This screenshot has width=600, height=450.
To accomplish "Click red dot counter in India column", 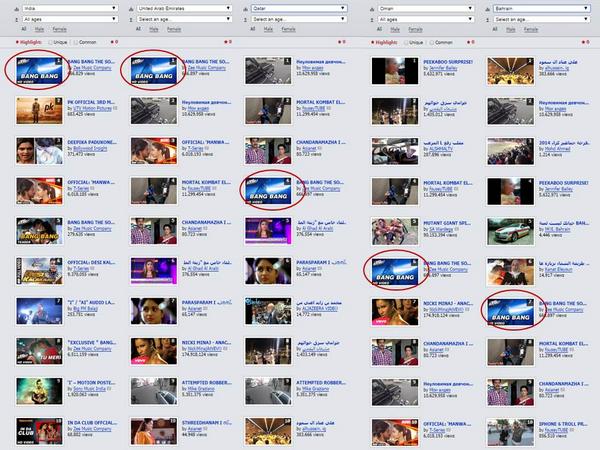I will point(114,42).
